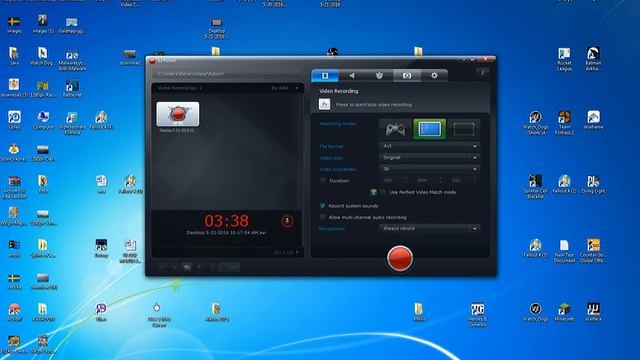Click the recordings folder path field
The width and height of the screenshot is (640, 360).
227,74
